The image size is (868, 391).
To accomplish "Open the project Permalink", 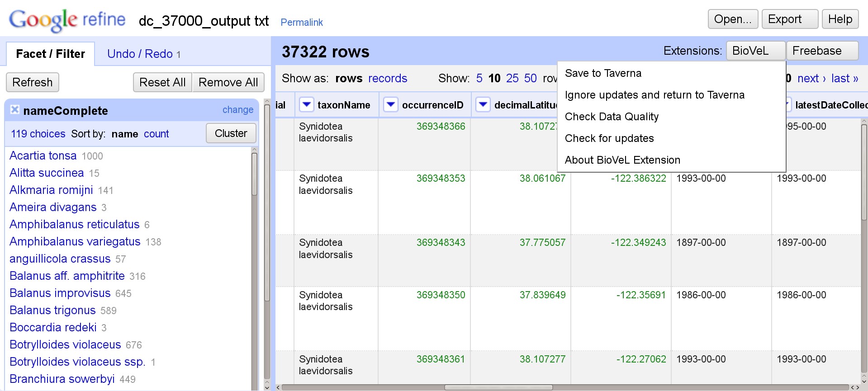I will 302,22.
